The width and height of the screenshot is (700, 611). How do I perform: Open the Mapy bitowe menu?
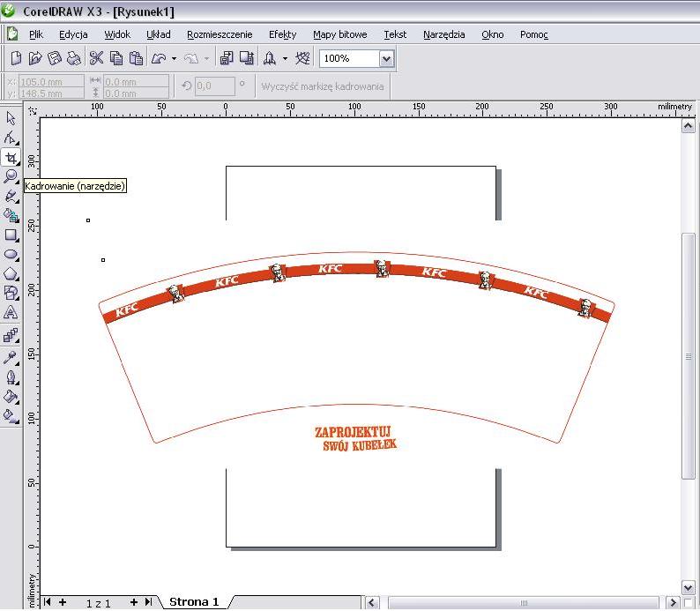click(x=339, y=34)
